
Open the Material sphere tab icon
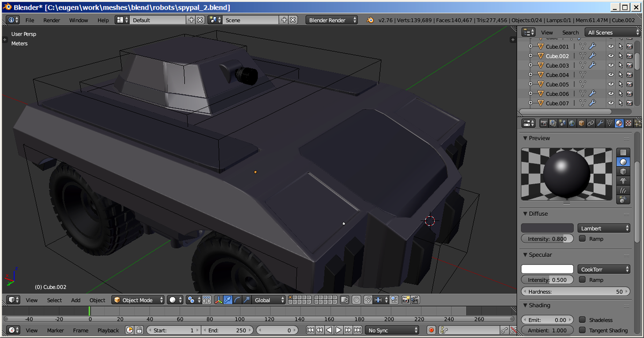click(x=619, y=123)
